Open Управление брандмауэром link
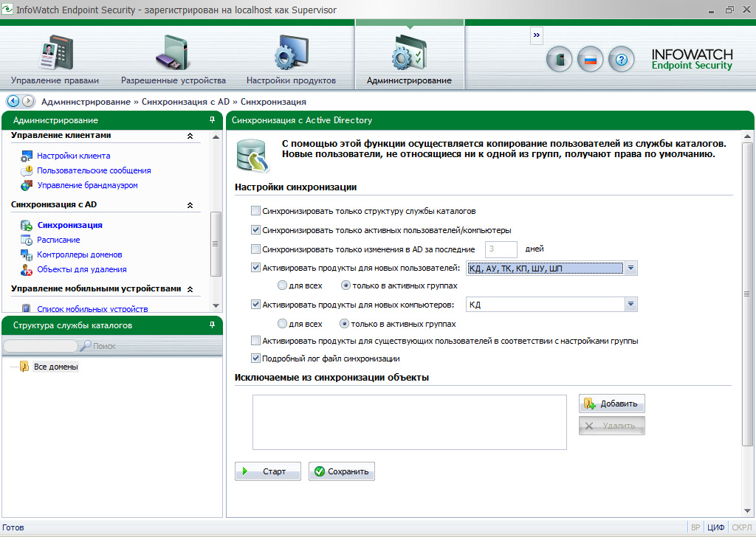Image resolution: width=756 pixels, height=537 pixels. coord(87,185)
